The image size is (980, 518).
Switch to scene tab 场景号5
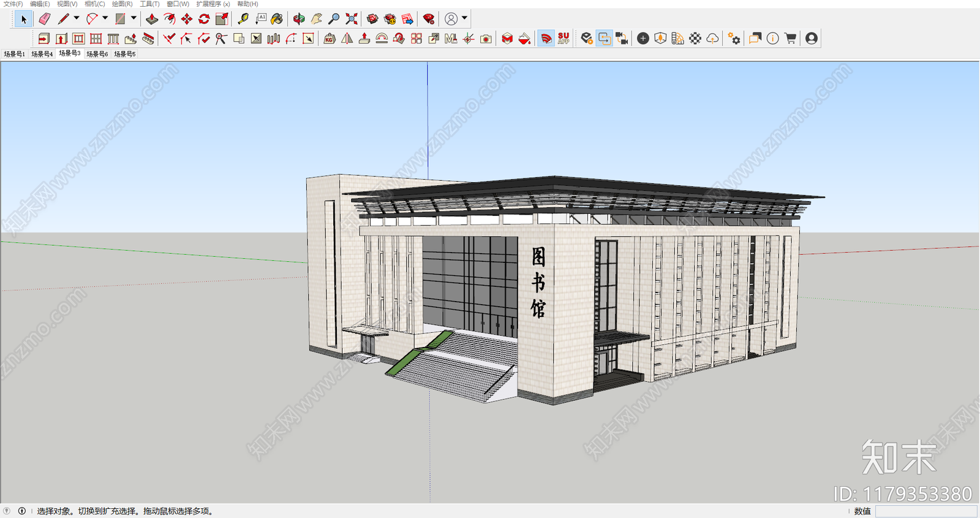125,54
